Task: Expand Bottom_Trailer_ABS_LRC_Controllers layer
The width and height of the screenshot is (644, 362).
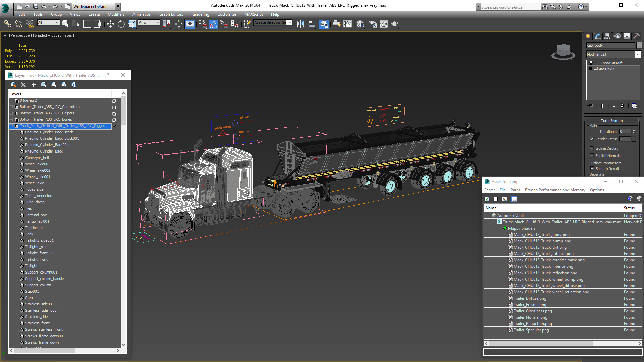Action: (11, 107)
